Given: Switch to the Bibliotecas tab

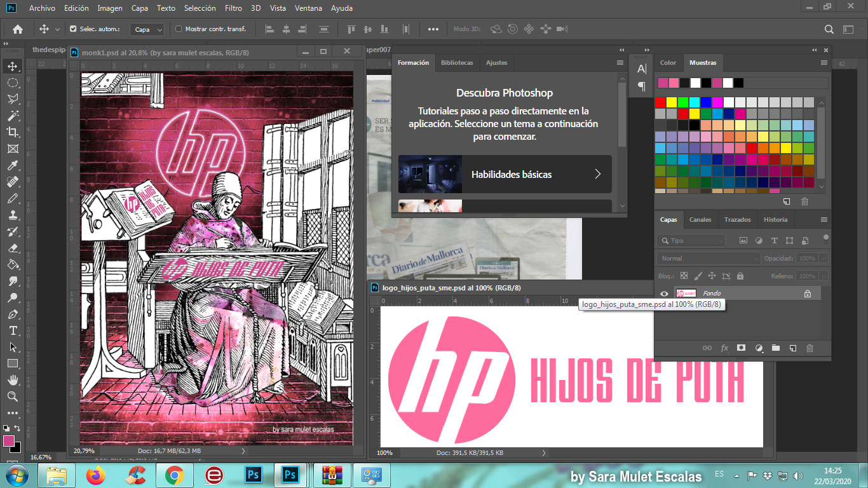Looking at the screenshot, I should (x=457, y=63).
